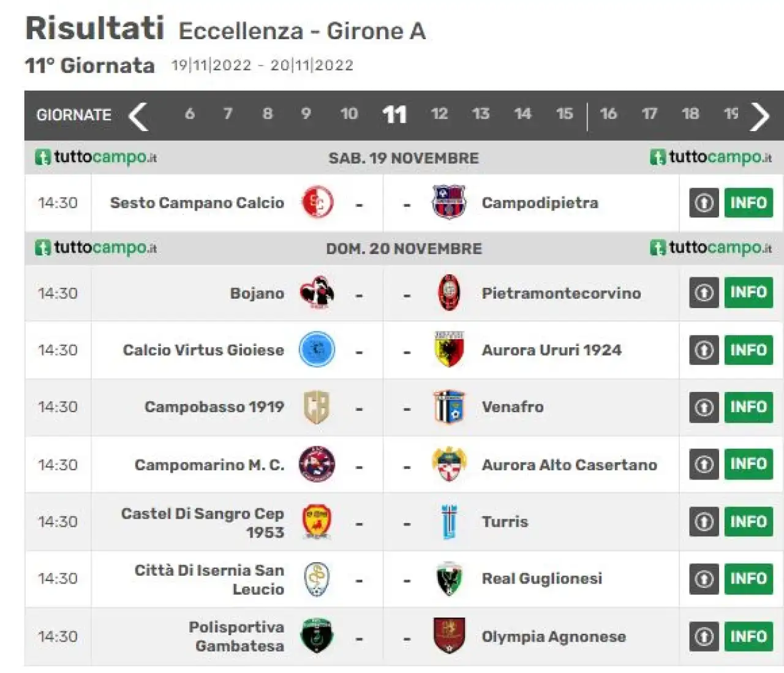Open INFO for Sesto Campano Calcio match
Image resolution: width=784 pixels, height=673 pixels.
[748, 203]
